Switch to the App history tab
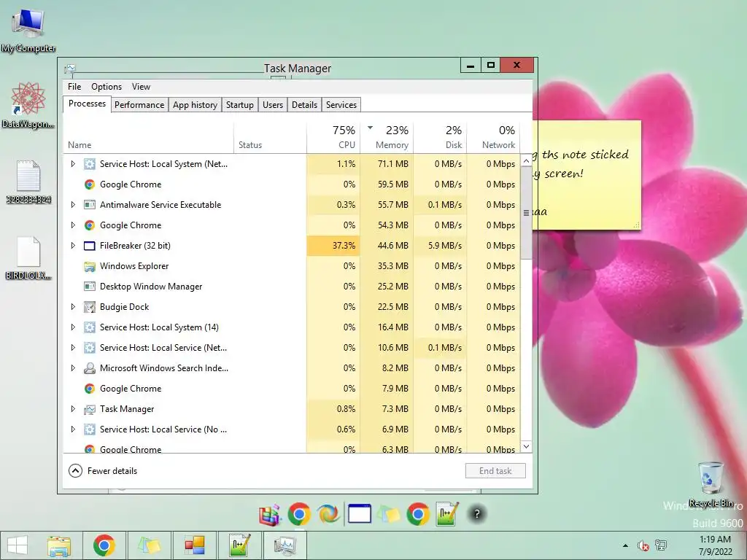 point(195,105)
